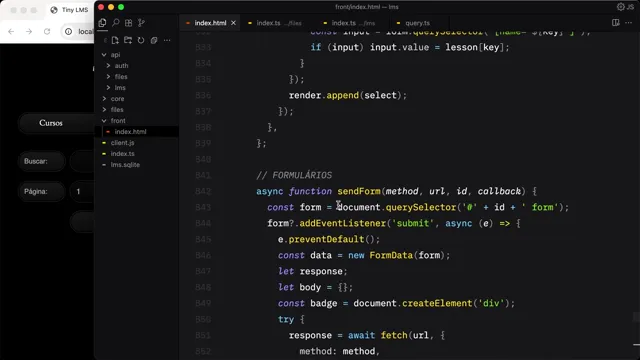
Task: Click the site info icon in browser address bar
Action: [69, 31]
